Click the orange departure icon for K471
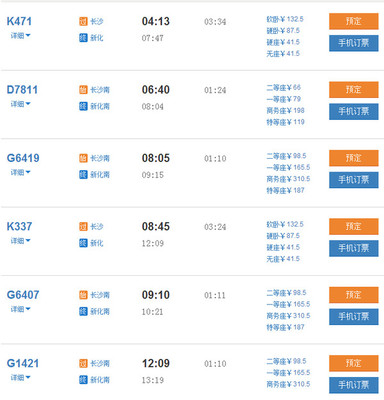Screen dimensions: 384x400 point(83,22)
